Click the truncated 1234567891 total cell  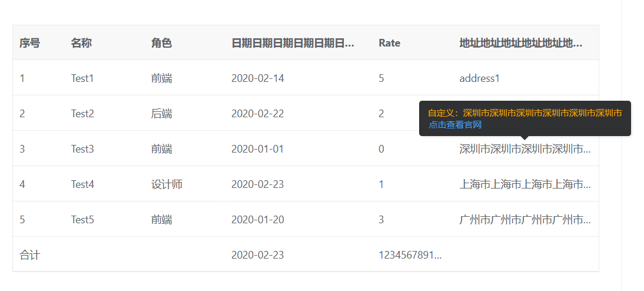(x=410, y=255)
